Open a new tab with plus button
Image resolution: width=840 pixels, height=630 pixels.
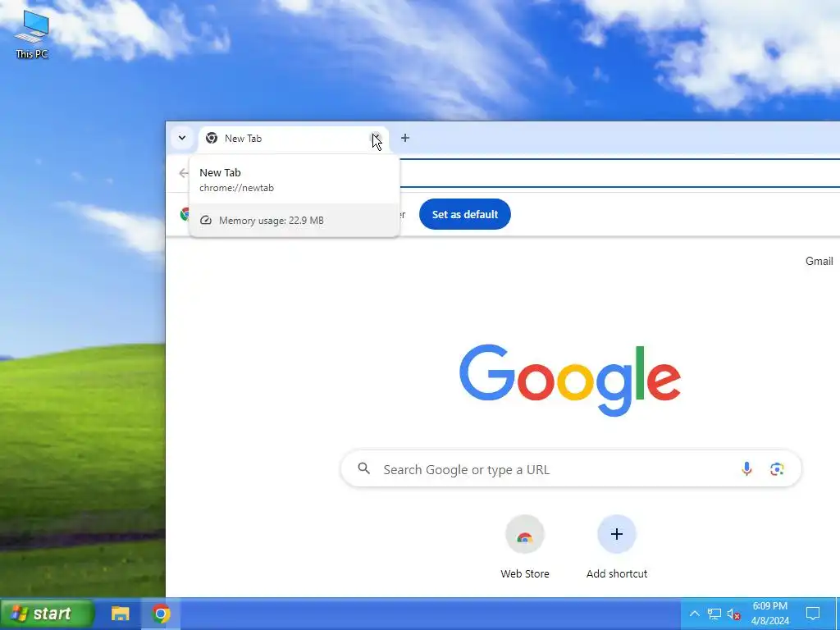405,138
